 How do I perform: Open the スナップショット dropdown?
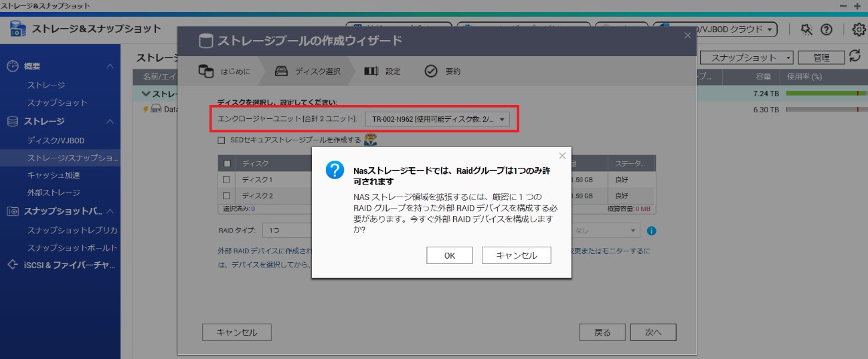(752, 58)
